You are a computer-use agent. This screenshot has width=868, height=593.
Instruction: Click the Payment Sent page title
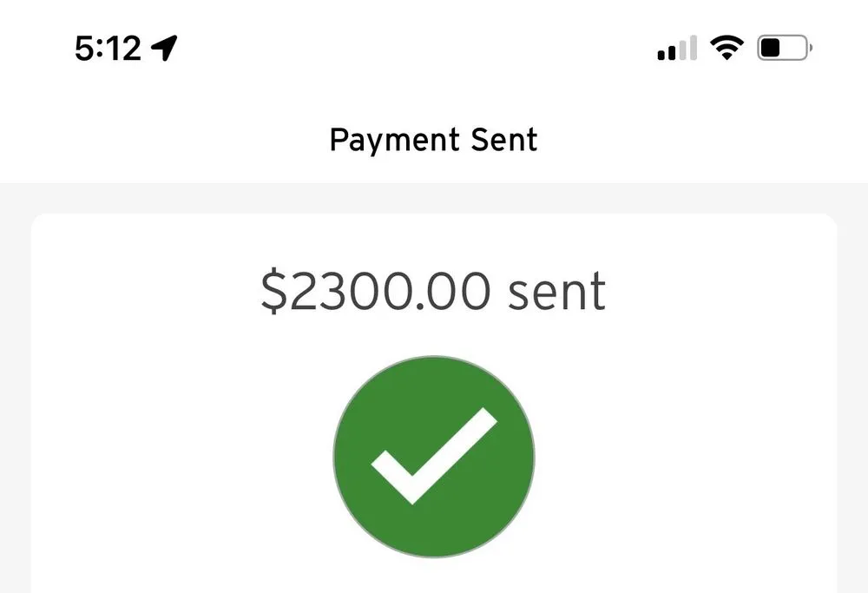point(433,140)
